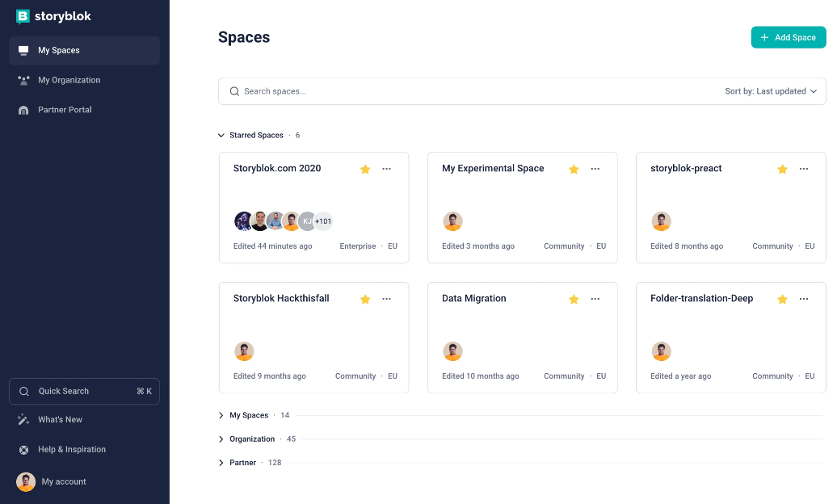
Task: Select My Spaces in the sidebar
Action: (x=59, y=50)
